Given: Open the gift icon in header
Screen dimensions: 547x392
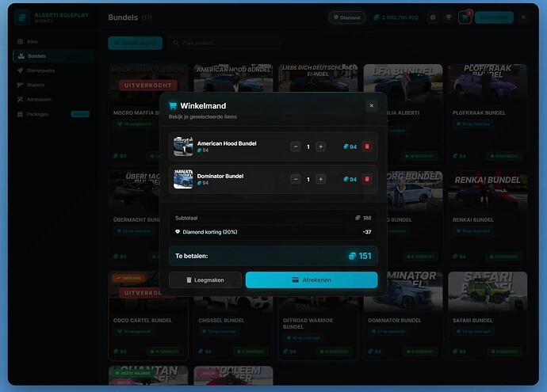Looking at the screenshot, I should (x=433, y=17).
